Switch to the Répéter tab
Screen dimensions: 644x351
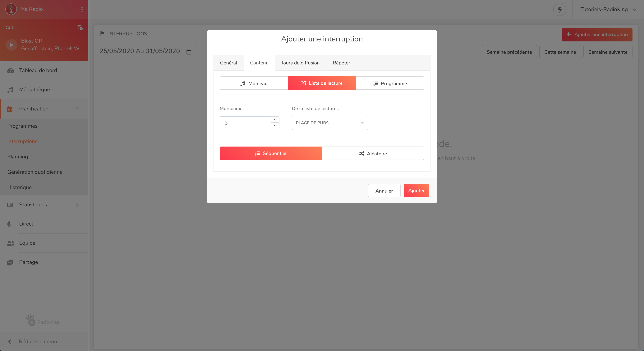coord(341,63)
